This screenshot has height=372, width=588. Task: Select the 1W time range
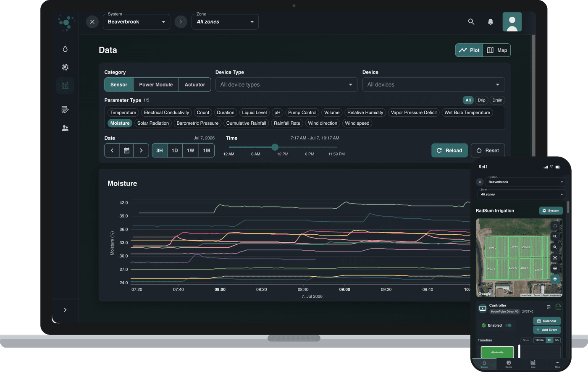point(191,151)
